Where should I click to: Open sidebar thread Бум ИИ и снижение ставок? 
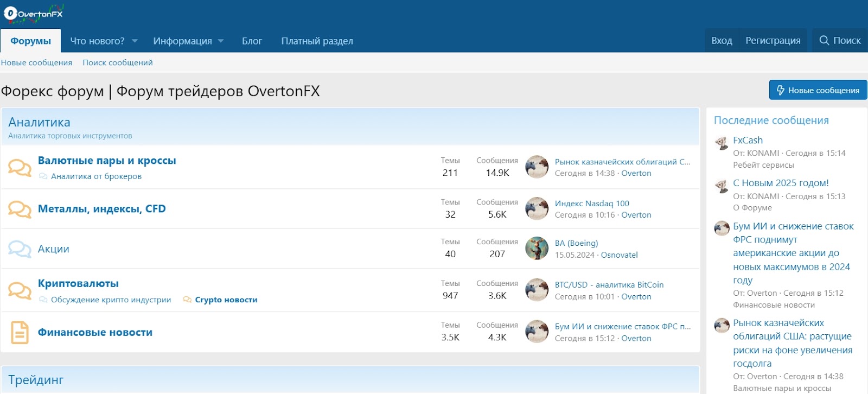coord(793,253)
